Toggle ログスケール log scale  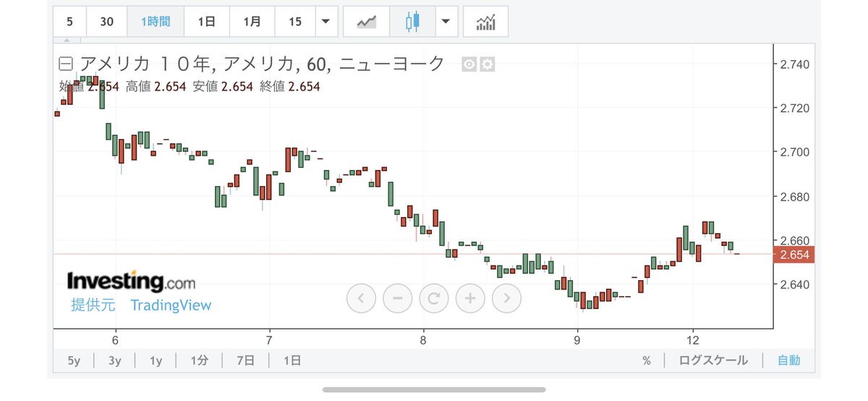pyautogui.click(x=713, y=360)
